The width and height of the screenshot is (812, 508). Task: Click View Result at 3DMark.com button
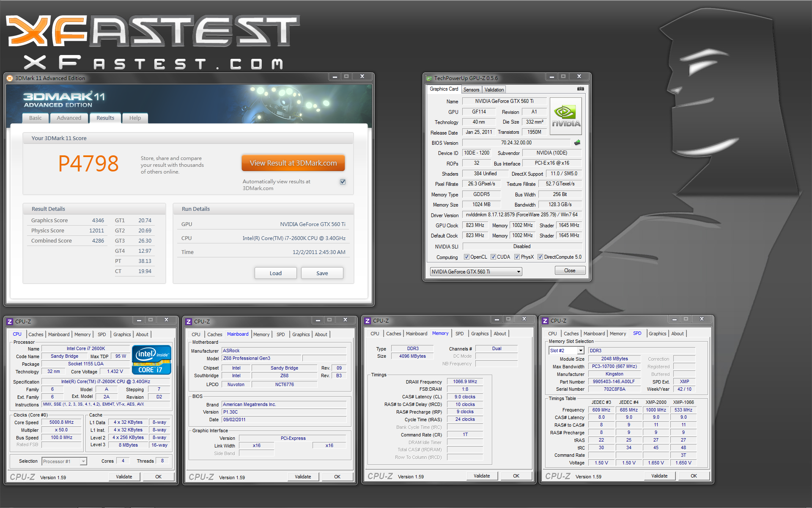pyautogui.click(x=293, y=163)
